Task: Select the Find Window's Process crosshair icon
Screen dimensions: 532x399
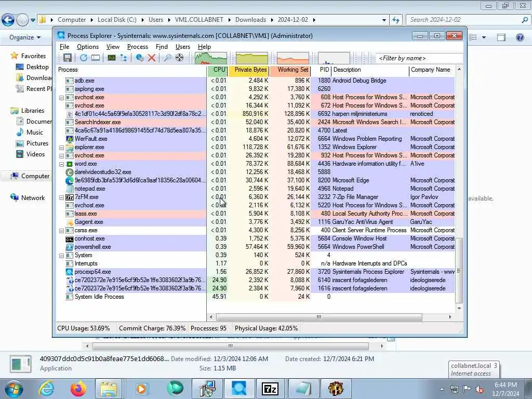Action: 179,58
